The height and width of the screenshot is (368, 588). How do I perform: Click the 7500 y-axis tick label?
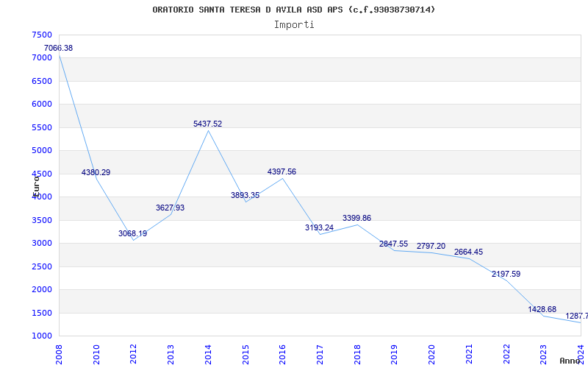42,35
